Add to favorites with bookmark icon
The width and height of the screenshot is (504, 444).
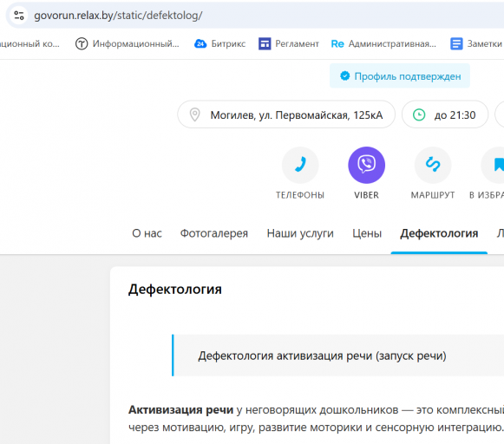point(494,165)
